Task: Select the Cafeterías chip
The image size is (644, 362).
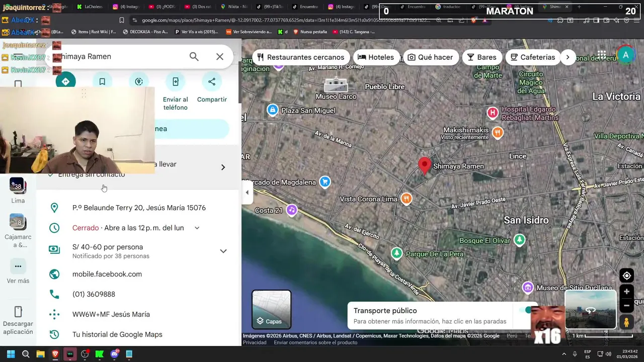Action: point(532,57)
